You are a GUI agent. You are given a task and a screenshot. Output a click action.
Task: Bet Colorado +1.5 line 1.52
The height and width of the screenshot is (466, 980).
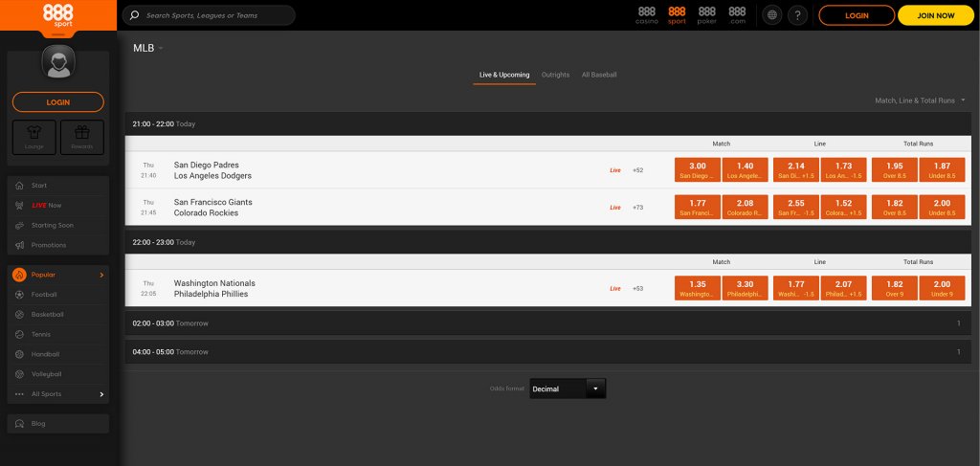coord(844,207)
